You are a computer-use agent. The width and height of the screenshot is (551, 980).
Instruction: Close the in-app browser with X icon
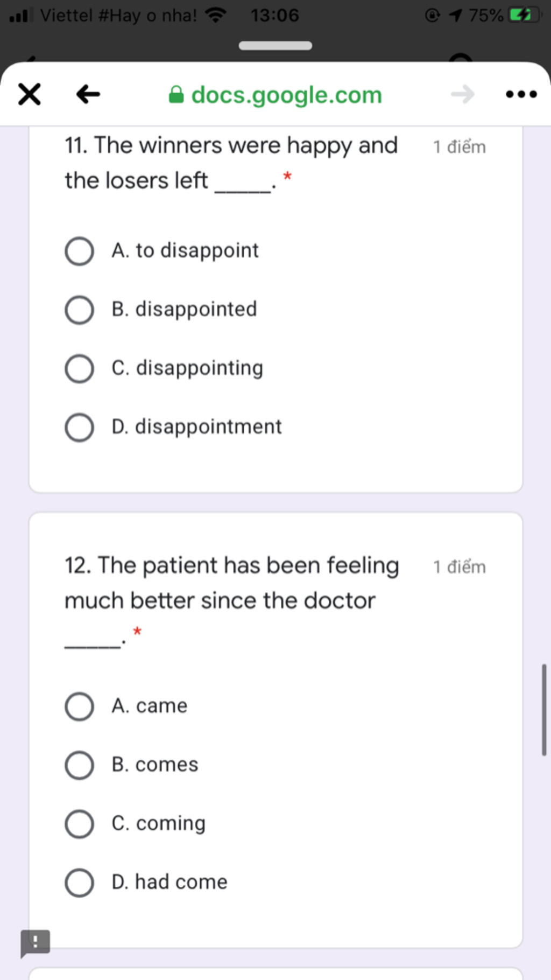(29, 94)
